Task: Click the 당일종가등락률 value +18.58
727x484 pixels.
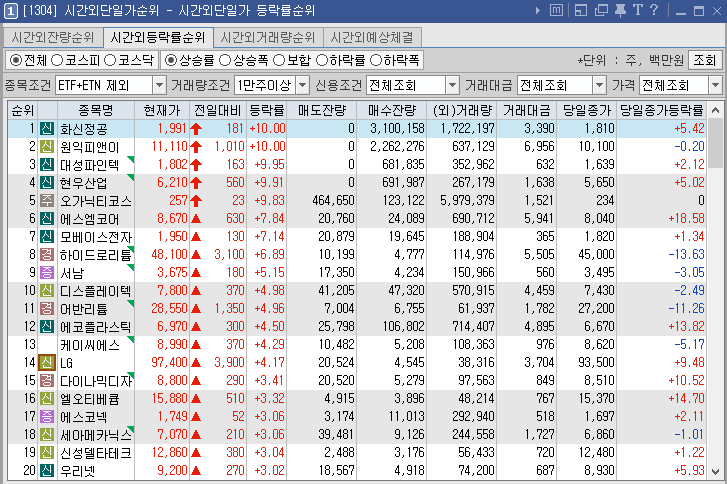Action: [x=686, y=218]
